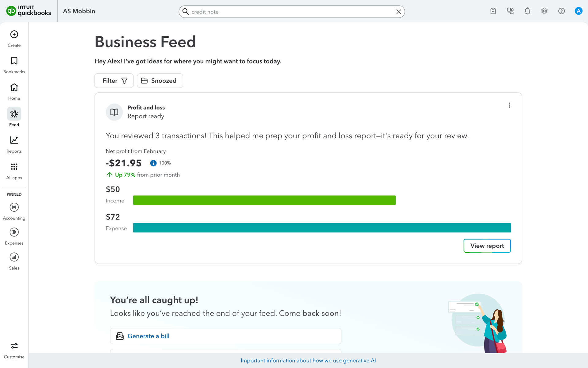Open pinned Sales section

[x=14, y=261]
